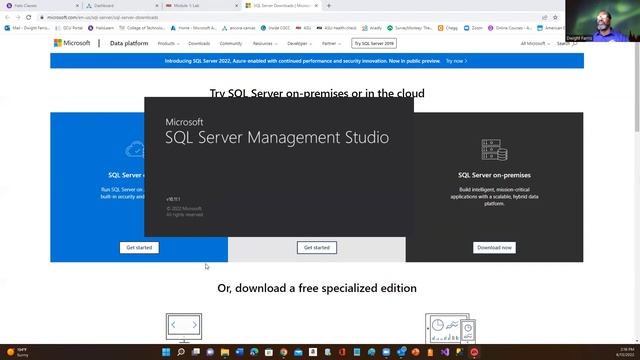Open a new browser tab

point(329,6)
